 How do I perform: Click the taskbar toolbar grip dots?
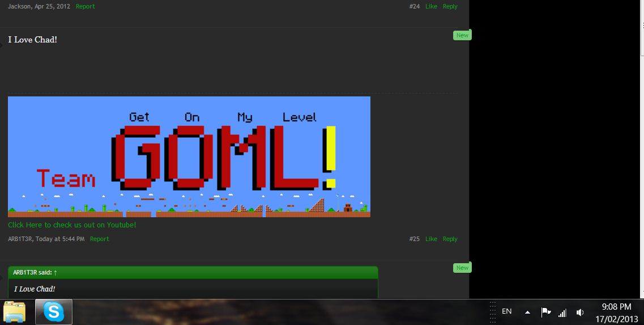(x=492, y=313)
